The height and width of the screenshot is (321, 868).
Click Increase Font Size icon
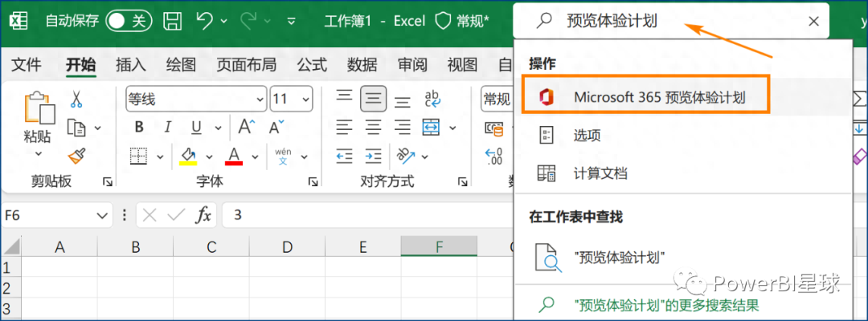247,127
